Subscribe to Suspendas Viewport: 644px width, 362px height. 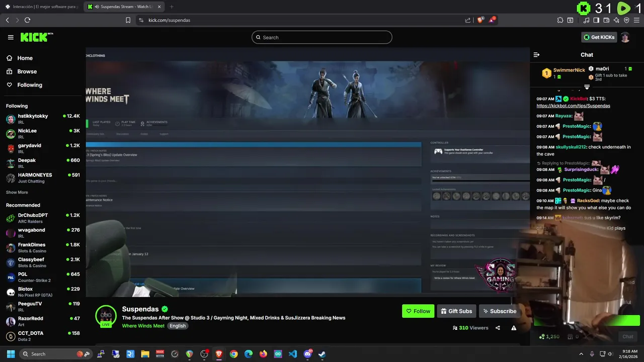point(499,311)
